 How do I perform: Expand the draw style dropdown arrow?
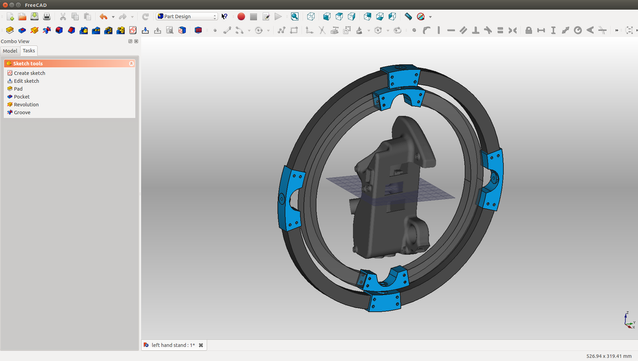coord(430,17)
